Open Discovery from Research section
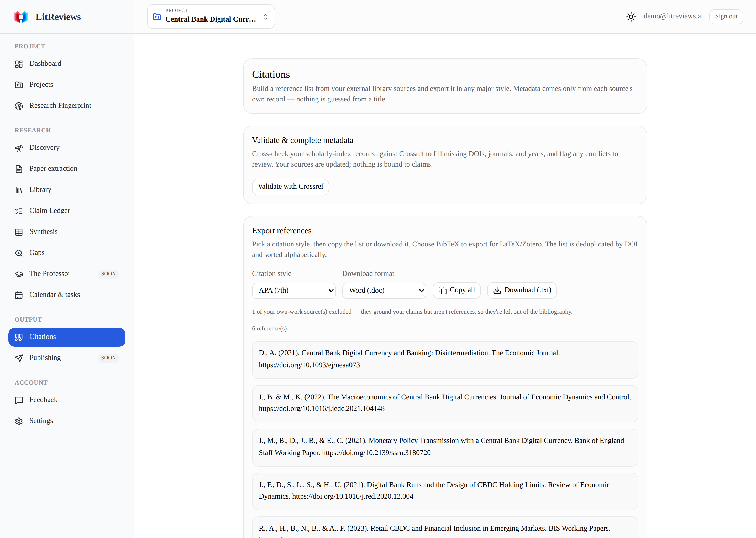 tap(67, 148)
